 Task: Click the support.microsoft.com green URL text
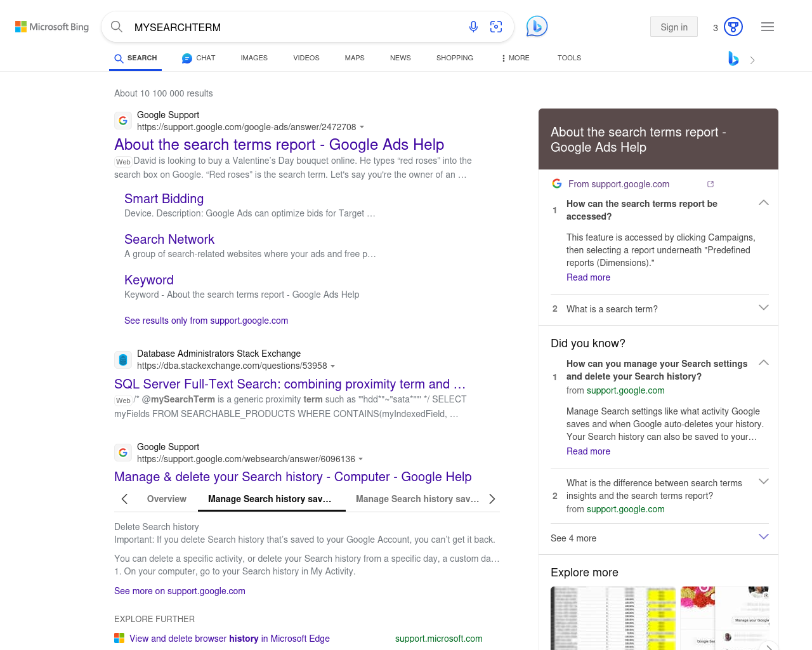coord(438,639)
